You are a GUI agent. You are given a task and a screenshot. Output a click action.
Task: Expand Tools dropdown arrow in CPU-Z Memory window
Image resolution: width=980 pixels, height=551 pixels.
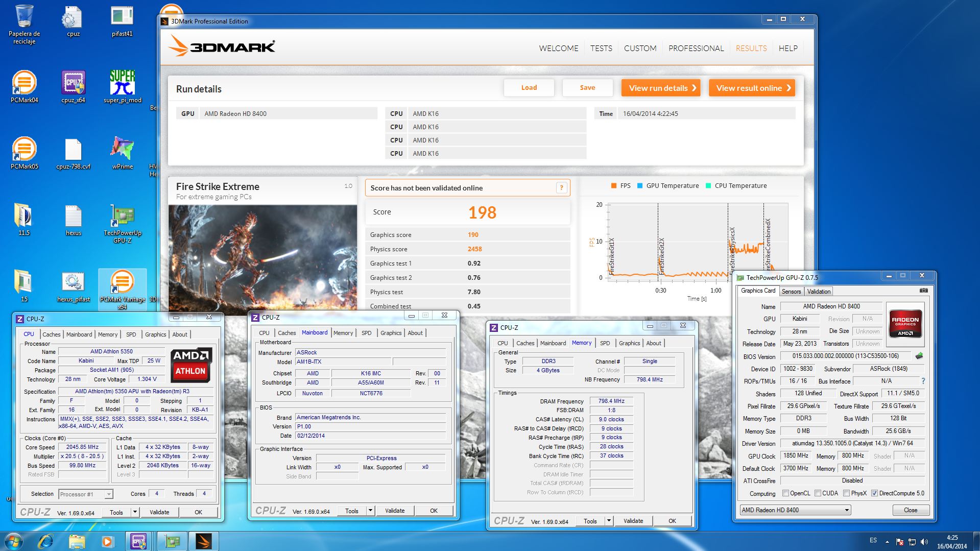click(x=609, y=521)
